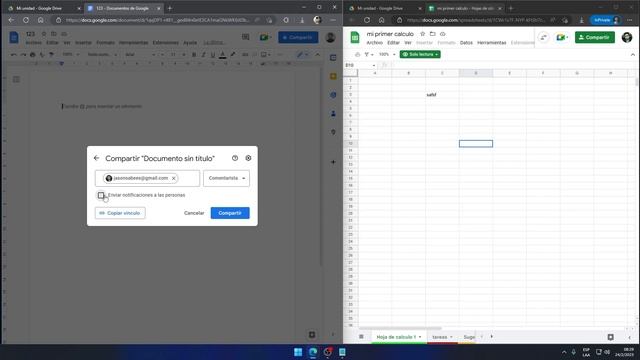Star the 'mi primer calculo' spreadsheet

pos(422,34)
